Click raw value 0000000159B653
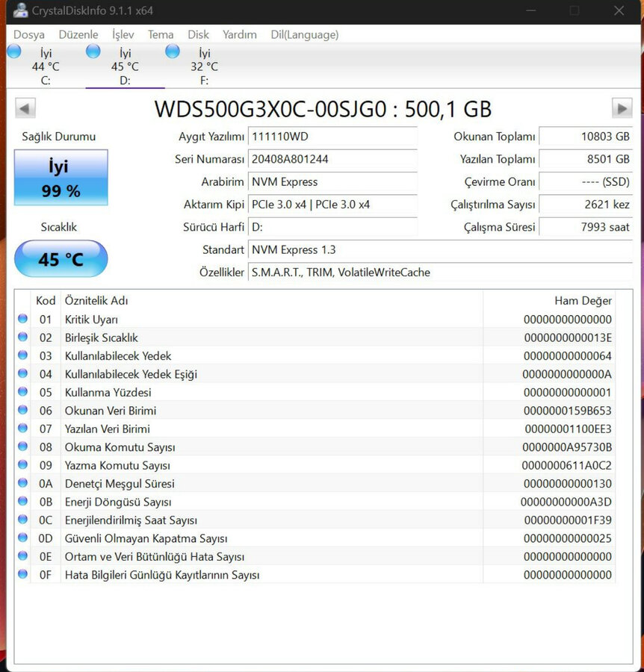644x672 pixels. click(568, 411)
